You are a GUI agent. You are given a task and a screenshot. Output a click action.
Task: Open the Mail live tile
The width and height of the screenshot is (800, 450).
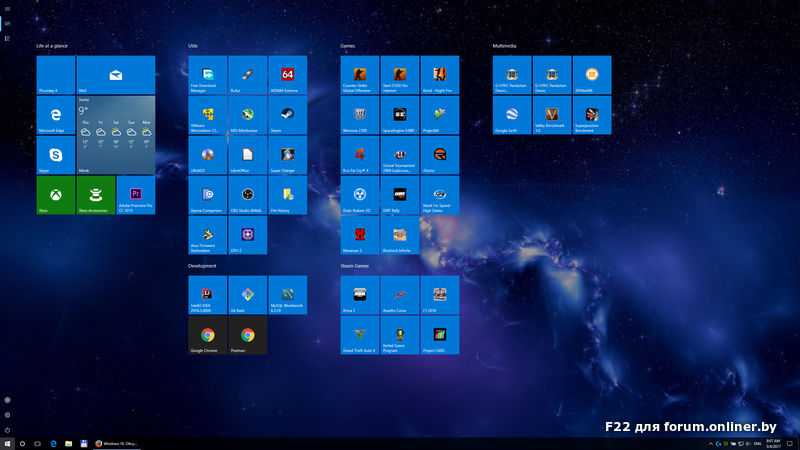116,75
